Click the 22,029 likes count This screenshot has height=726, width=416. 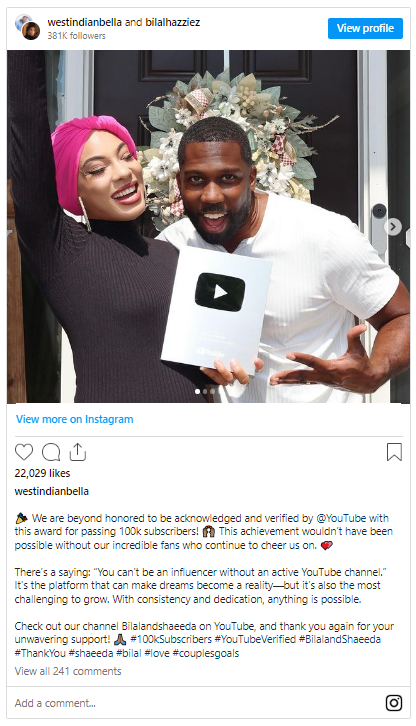[x=43, y=473]
